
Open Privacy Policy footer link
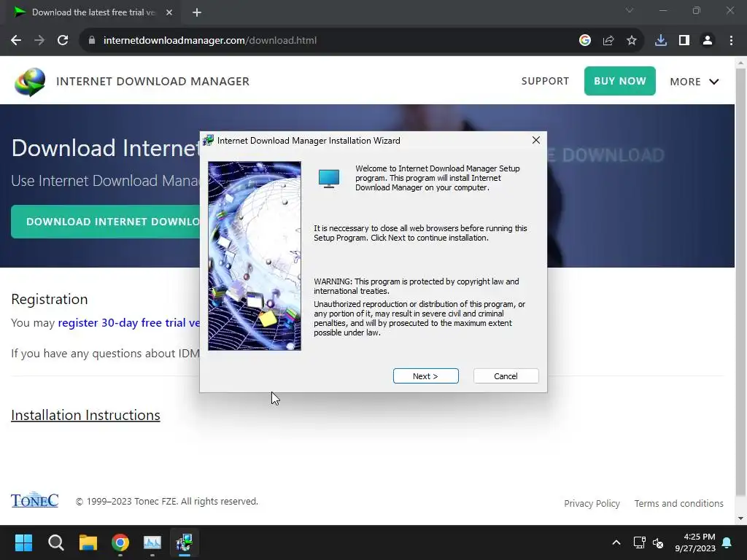[592, 503]
